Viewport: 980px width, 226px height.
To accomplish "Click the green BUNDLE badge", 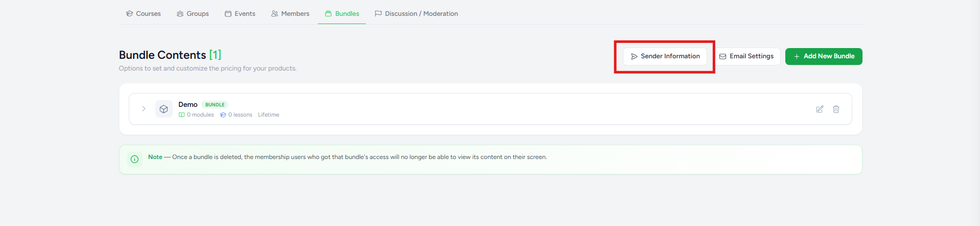I will pos(215,105).
